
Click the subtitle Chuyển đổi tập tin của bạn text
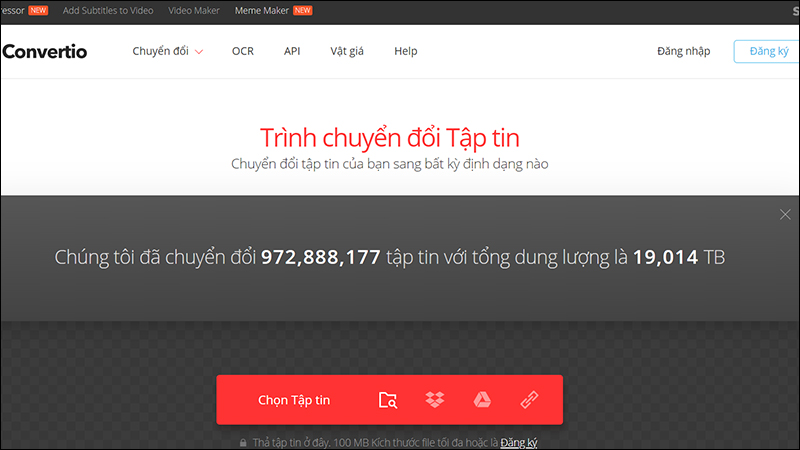[390, 164]
